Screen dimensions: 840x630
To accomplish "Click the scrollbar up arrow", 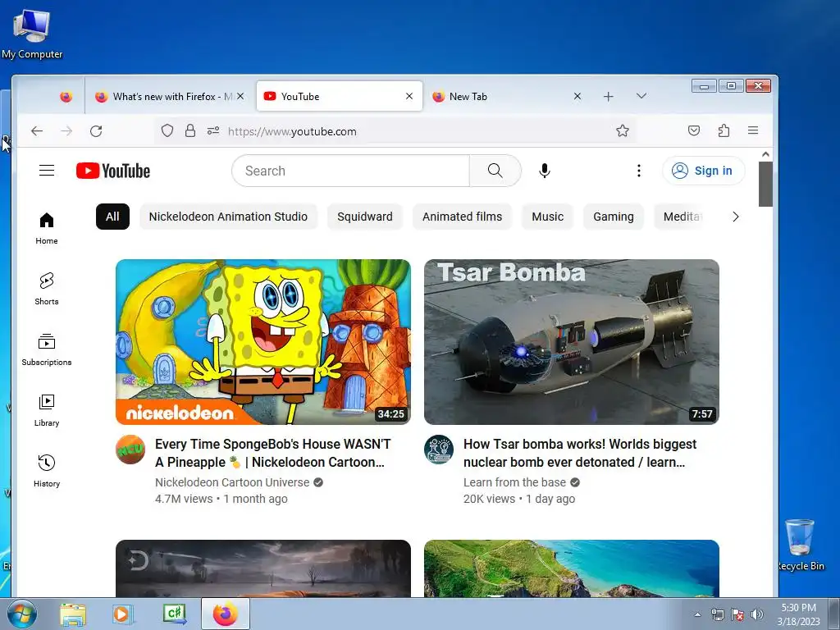I will (x=765, y=154).
